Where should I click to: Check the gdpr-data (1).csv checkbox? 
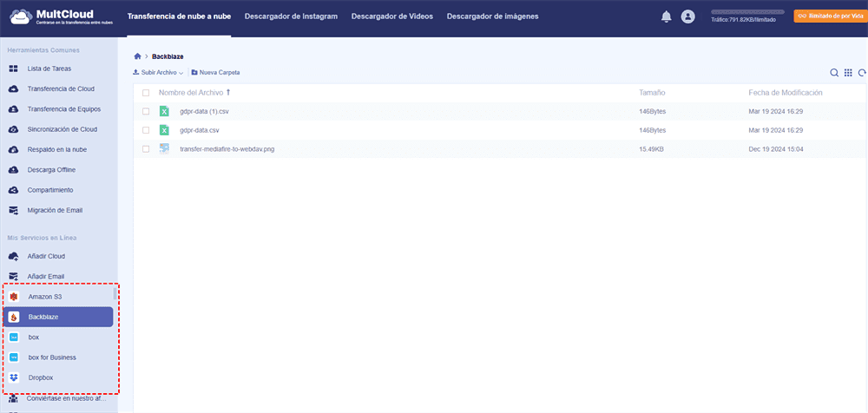(x=146, y=111)
